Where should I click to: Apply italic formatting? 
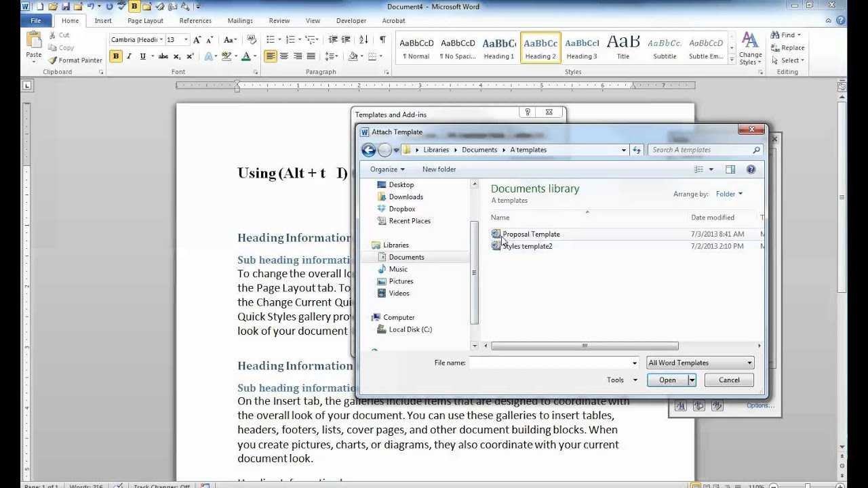point(129,56)
